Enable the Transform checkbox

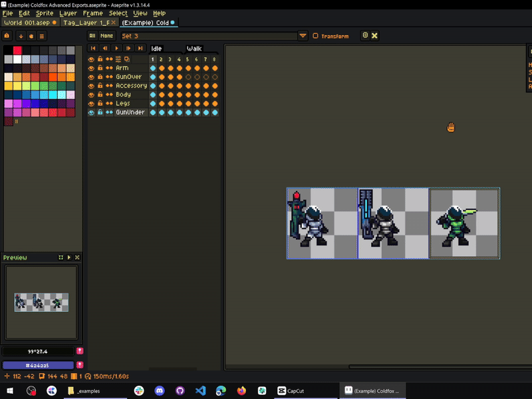315,36
